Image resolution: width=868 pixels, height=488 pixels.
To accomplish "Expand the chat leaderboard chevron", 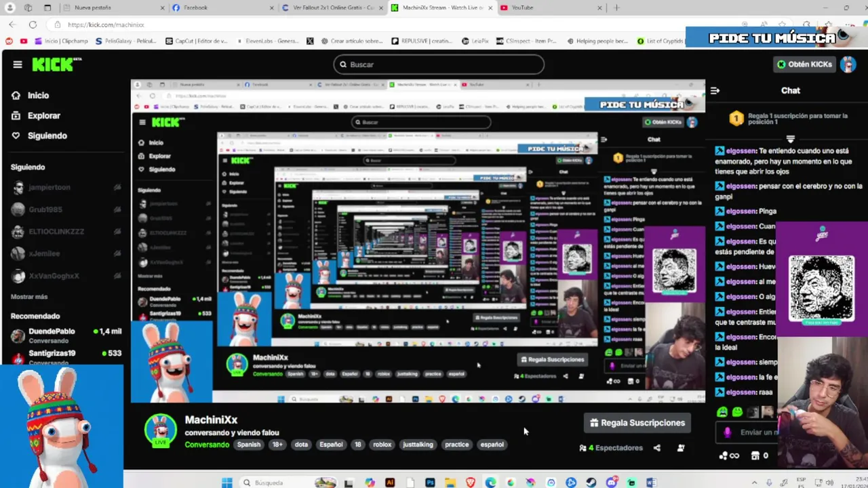I will point(791,138).
